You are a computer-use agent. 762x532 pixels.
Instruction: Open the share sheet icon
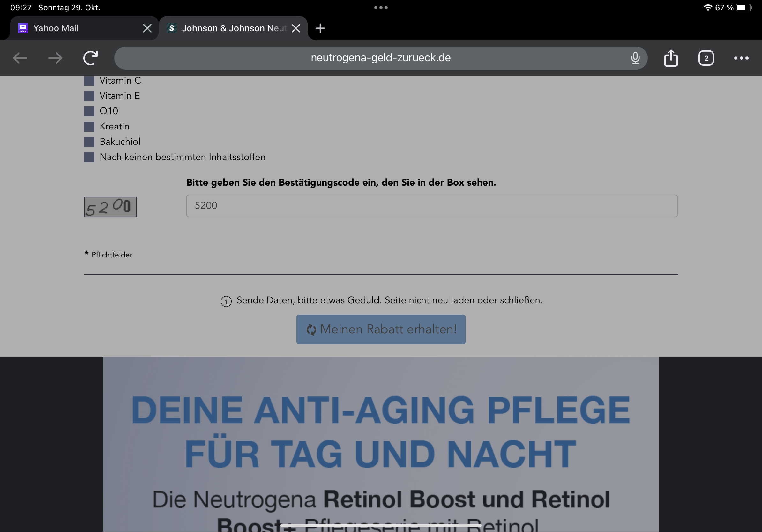coord(671,58)
